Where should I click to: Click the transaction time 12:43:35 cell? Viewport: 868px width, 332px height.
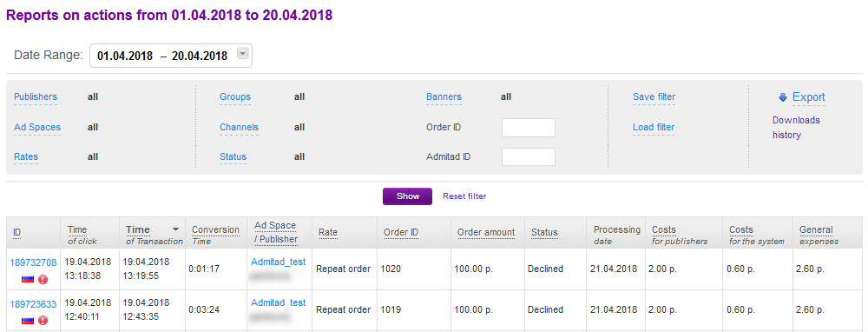pos(141,317)
